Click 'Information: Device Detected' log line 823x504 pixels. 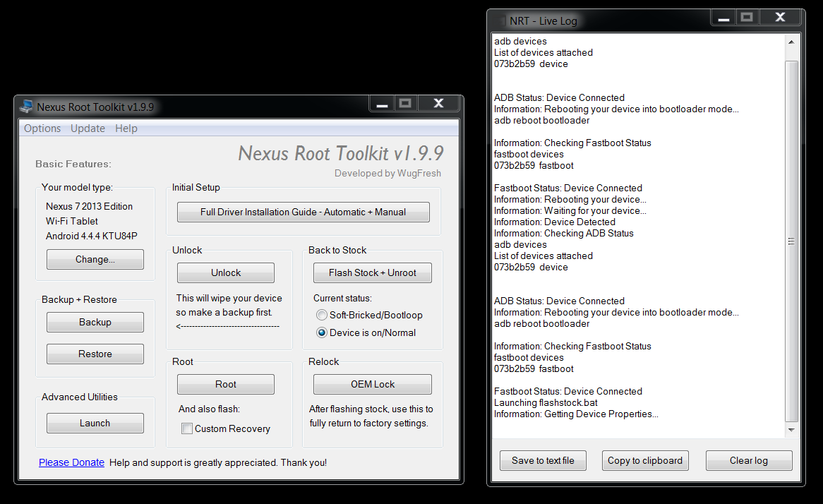554,222
